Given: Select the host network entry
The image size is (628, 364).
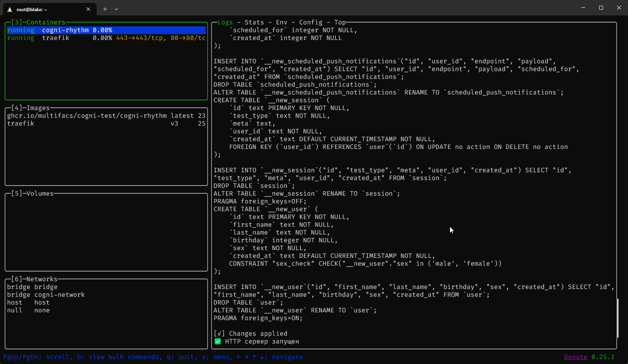Looking at the screenshot, I should 28,302.
